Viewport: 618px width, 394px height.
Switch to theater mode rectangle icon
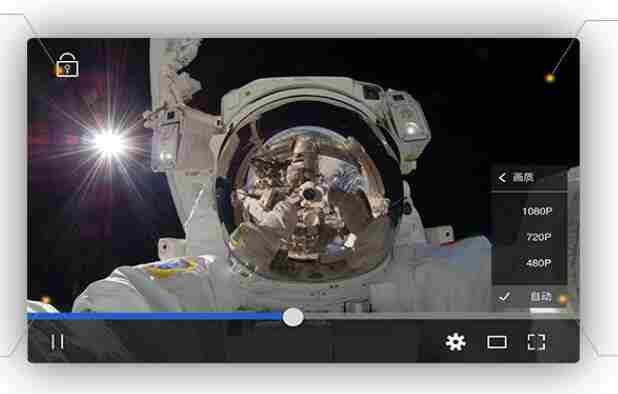coord(497,342)
